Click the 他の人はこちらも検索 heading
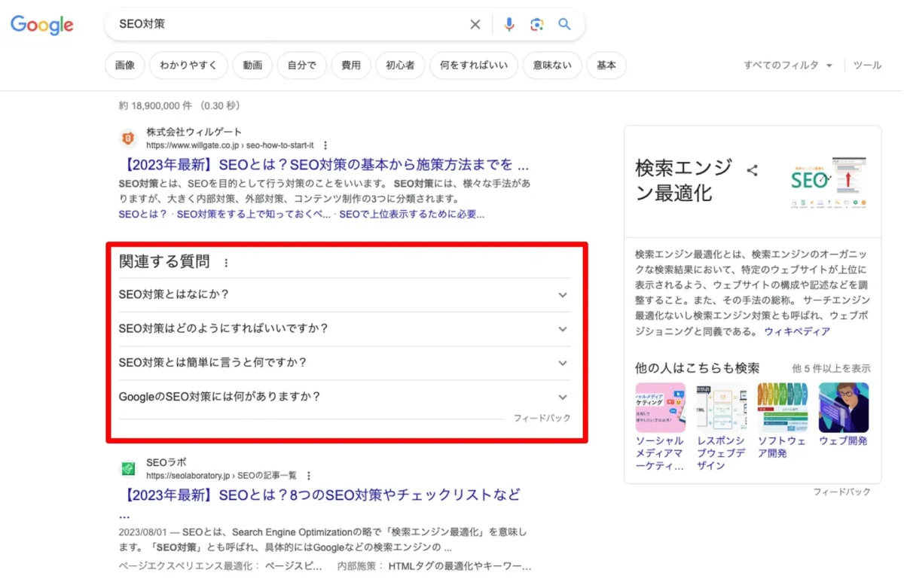 [x=697, y=368]
